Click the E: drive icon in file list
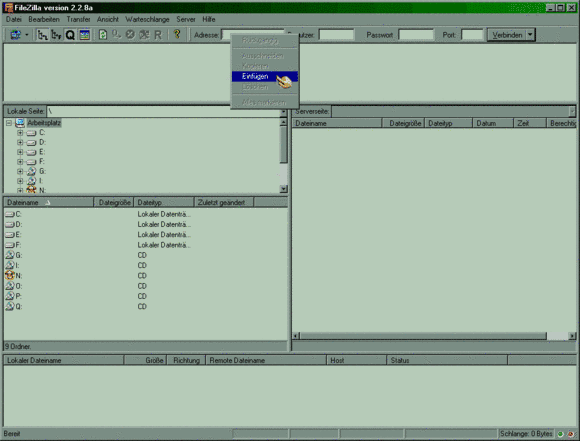 10,235
